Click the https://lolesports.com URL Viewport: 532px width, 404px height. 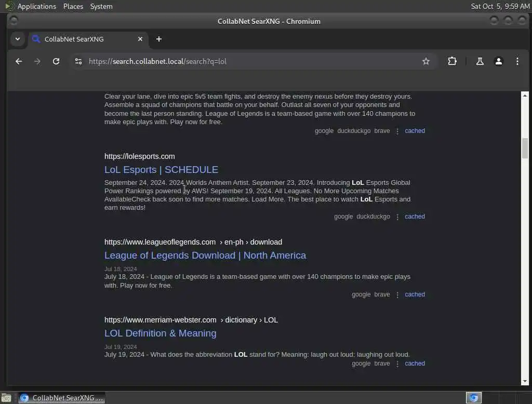point(139,156)
